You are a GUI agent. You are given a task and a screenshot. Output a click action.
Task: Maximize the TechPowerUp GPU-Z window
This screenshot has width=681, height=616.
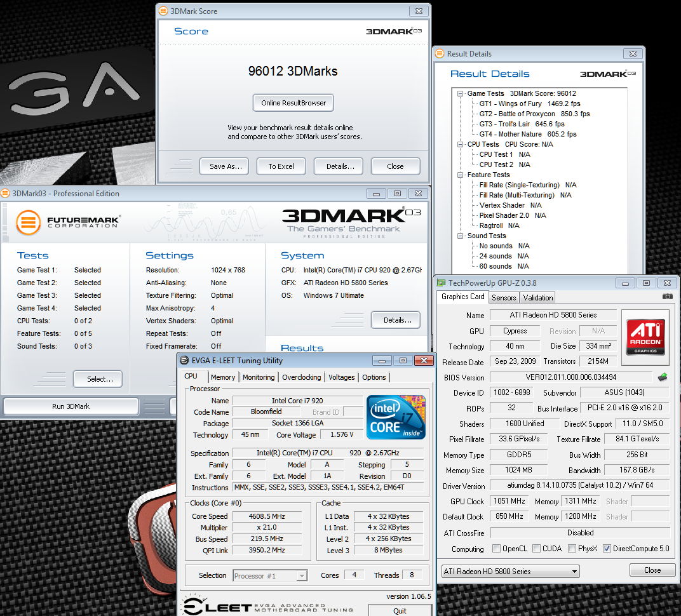point(646,283)
